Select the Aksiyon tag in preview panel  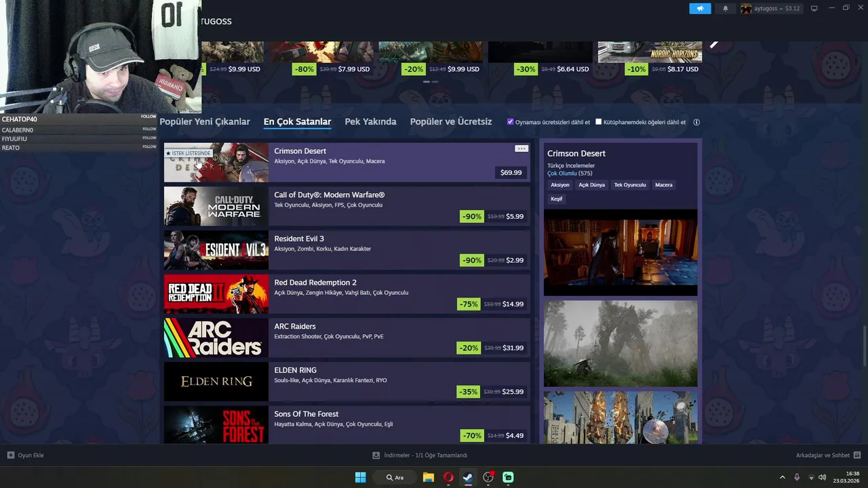coord(560,185)
